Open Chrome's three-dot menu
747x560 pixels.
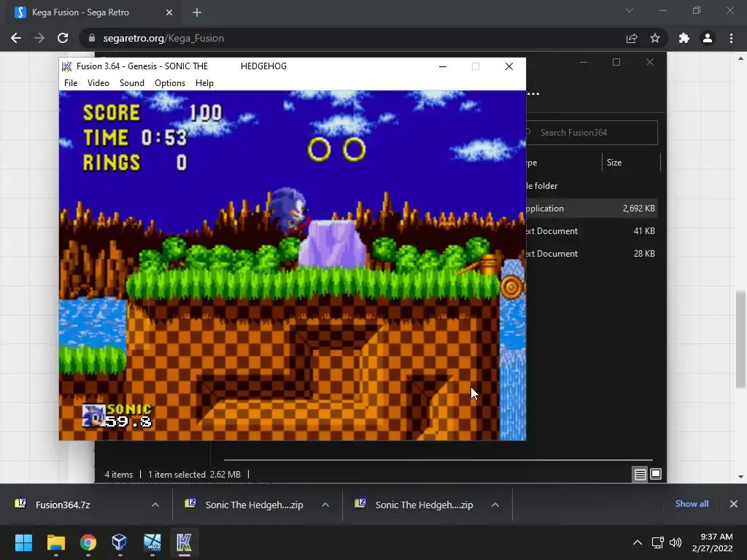coord(731,38)
